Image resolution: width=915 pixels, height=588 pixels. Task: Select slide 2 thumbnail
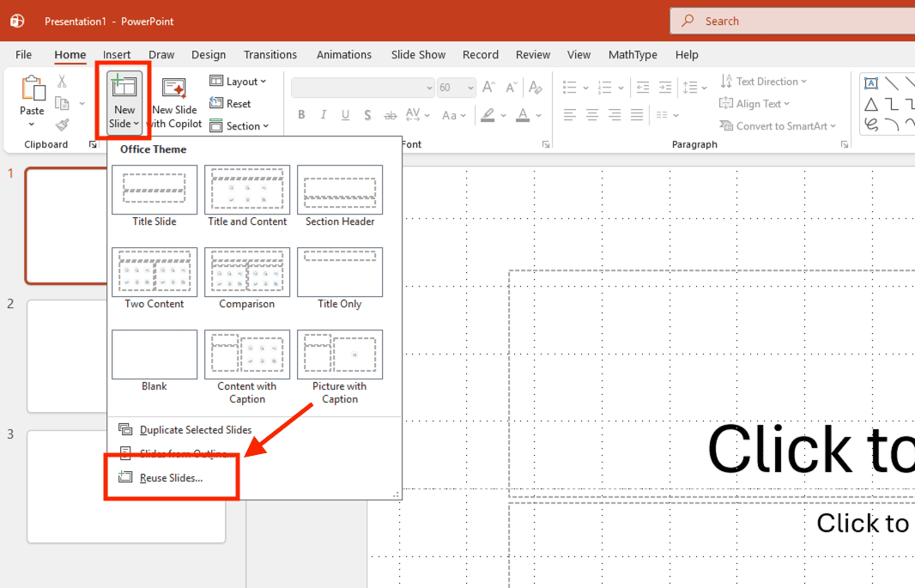[67, 356]
